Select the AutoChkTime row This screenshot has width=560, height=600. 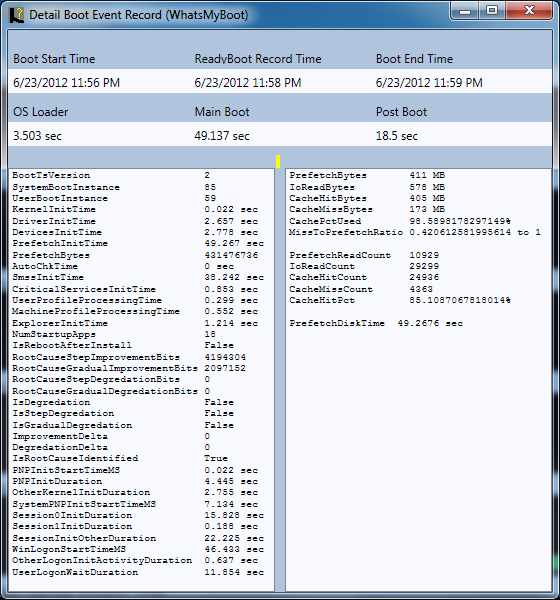[123, 266]
